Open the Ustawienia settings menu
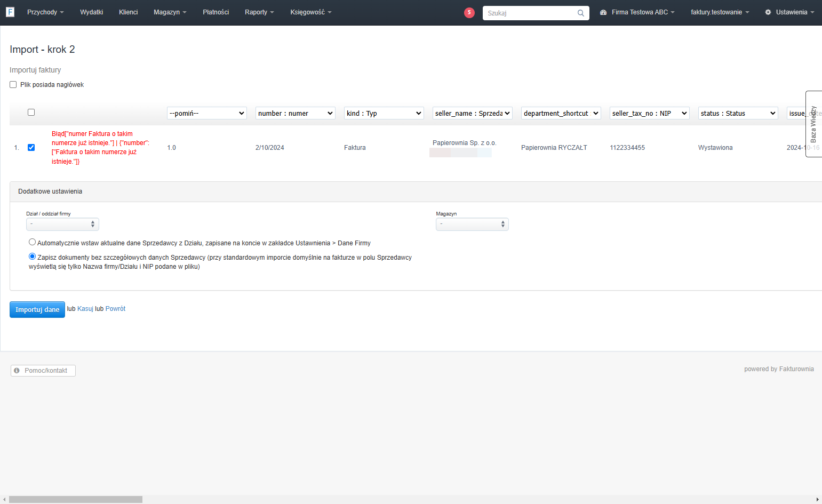Screen dimensions: 822x504 coord(790,12)
